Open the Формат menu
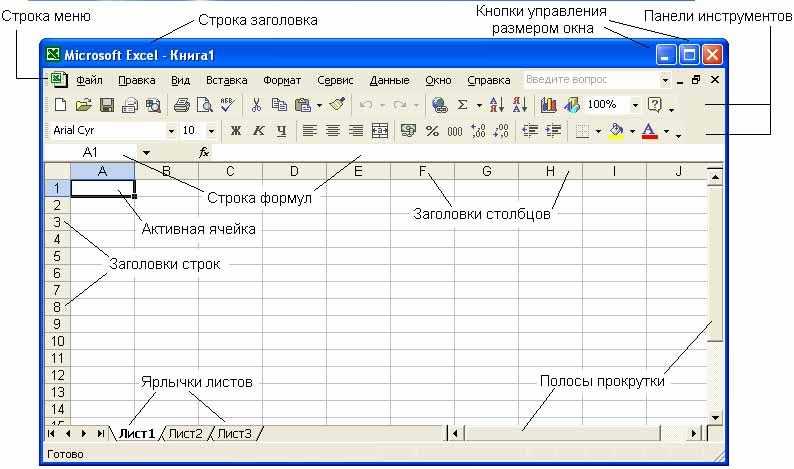The image size is (794, 469). [x=282, y=80]
